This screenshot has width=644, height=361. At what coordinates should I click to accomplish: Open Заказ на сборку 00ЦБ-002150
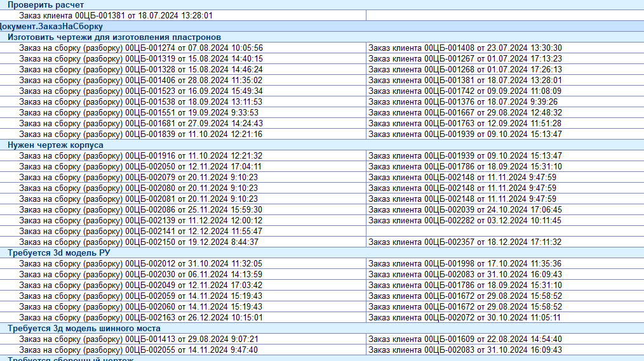139,242
